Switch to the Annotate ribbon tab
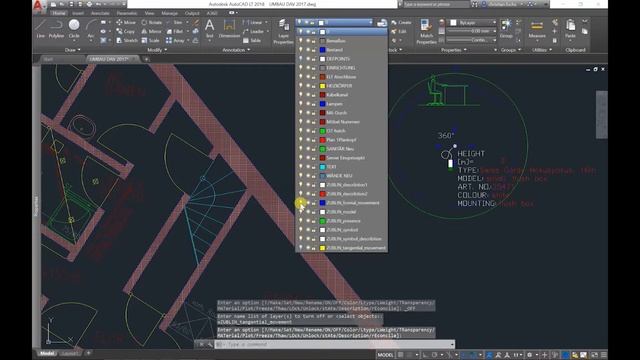The width and height of the screenshot is (640, 360). (x=100, y=13)
